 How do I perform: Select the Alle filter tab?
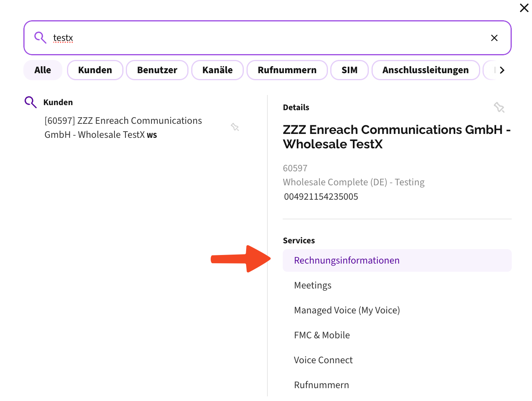click(x=42, y=70)
